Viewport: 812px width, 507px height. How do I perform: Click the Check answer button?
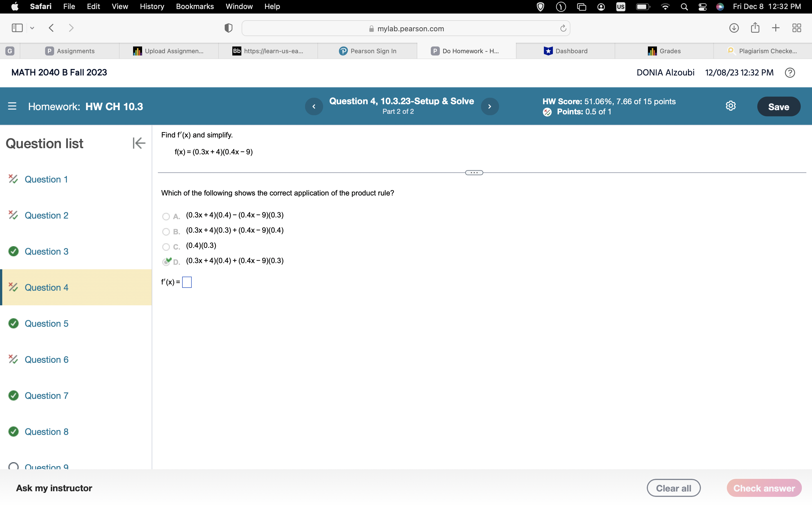point(764,488)
